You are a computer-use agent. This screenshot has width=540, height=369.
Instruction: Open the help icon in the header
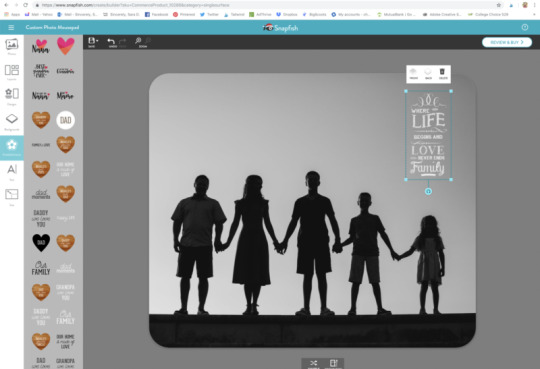pyautogui.click(x=525, y=27)
